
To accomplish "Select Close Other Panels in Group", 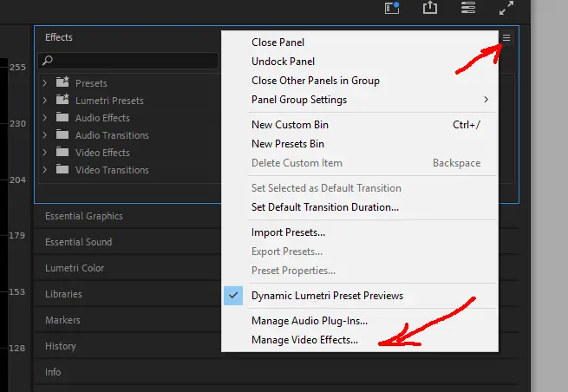I will tap(360, 81).
